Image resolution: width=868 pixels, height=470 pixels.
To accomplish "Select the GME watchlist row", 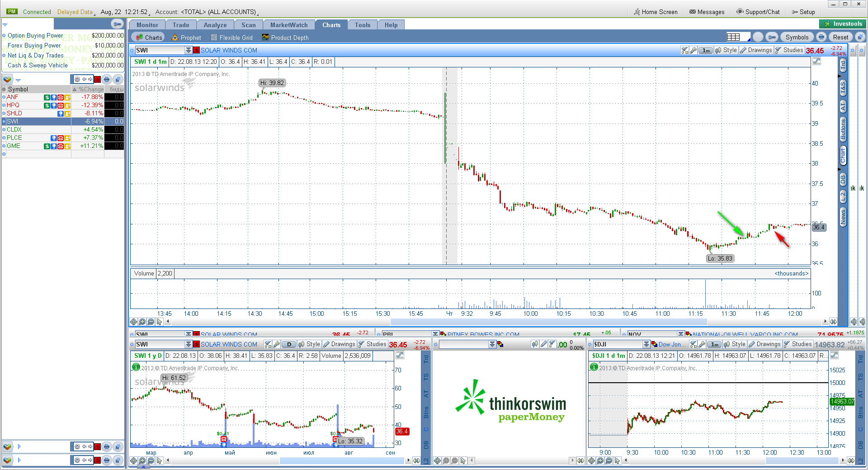I will pos(63,146).
